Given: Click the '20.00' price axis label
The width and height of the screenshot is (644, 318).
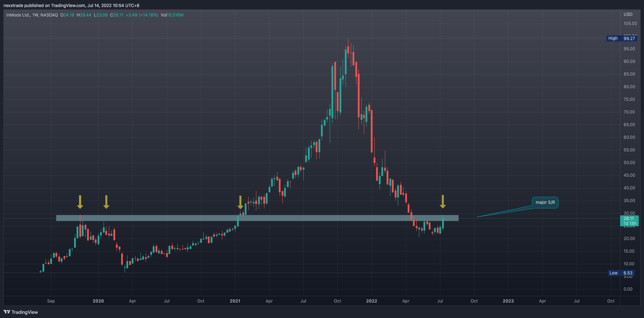Looking at the screenshot, I should coord(629,239).
